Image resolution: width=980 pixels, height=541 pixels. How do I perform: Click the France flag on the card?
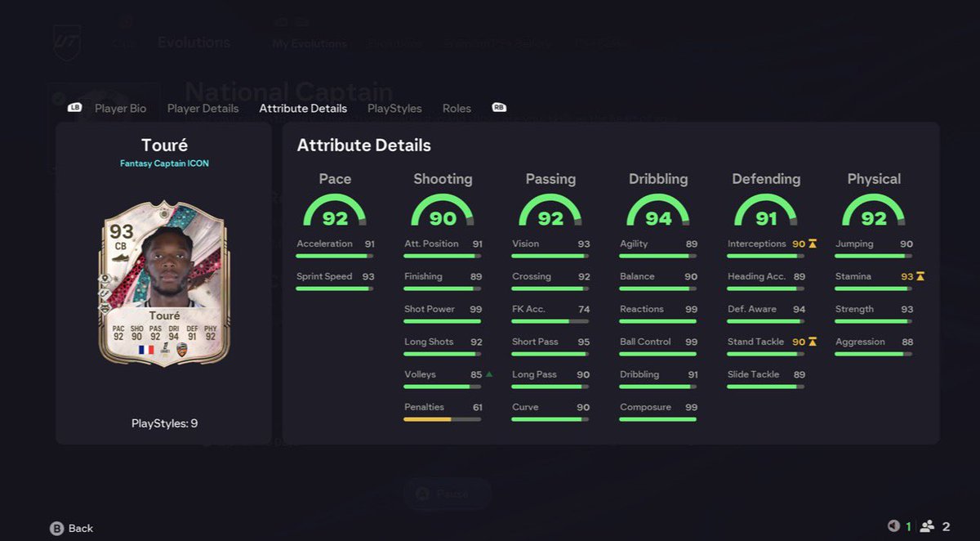146,349
